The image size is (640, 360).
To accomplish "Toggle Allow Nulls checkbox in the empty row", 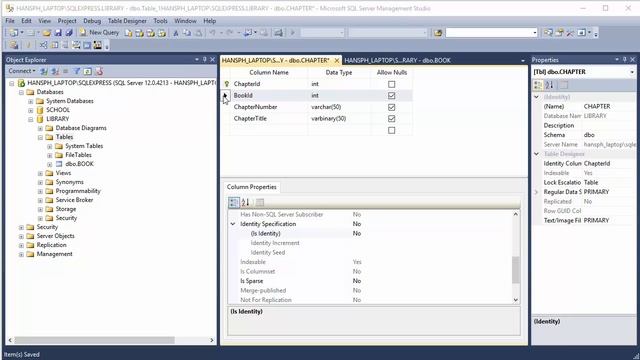I will tap(391, 131).
